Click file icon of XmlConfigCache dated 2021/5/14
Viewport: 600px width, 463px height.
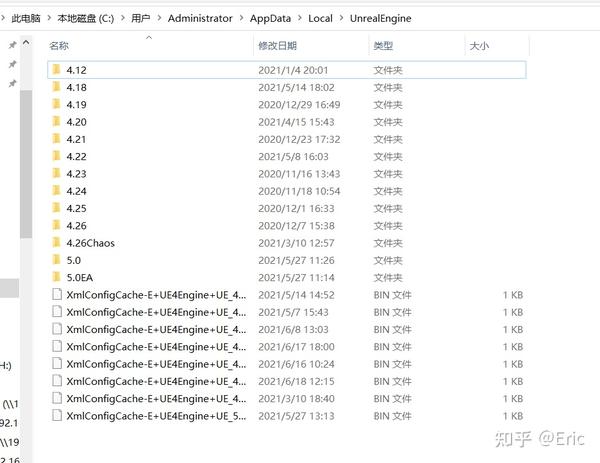[57, 294]
